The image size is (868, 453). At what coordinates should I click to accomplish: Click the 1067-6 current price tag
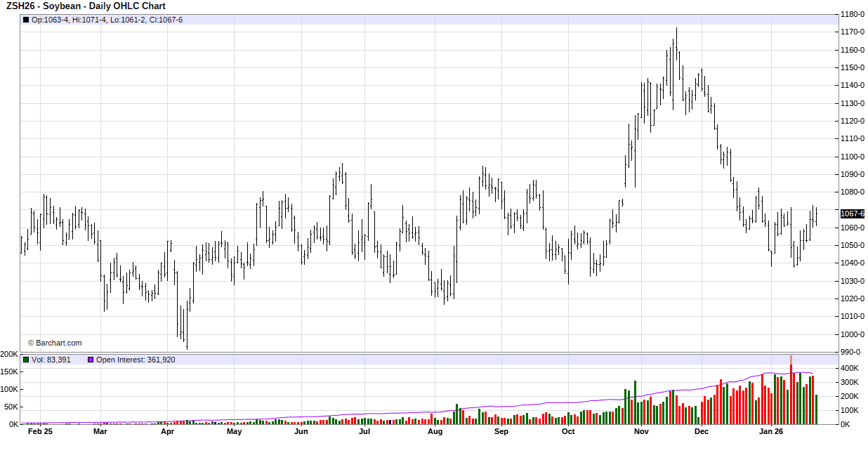(x=852, y=214)
